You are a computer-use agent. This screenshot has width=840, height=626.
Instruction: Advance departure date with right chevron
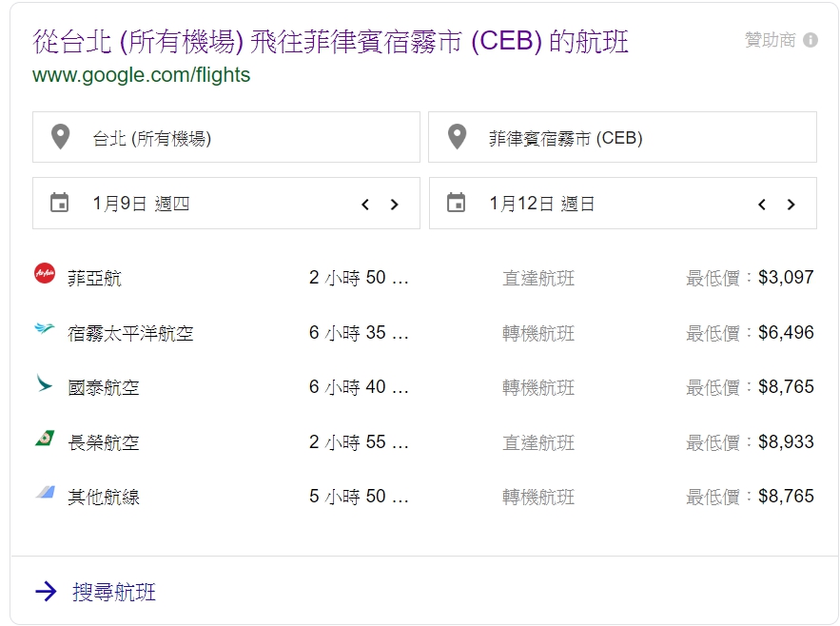point(395,203)
